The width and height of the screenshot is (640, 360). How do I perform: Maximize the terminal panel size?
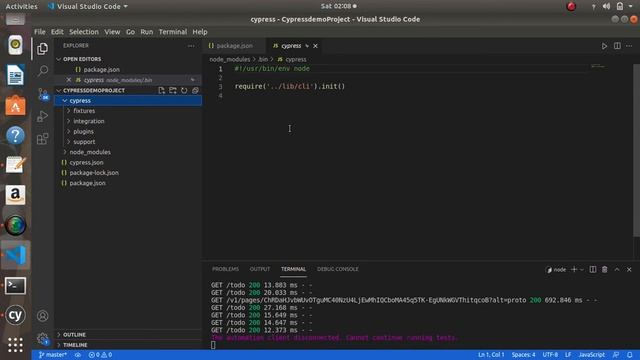pos(617,269)
